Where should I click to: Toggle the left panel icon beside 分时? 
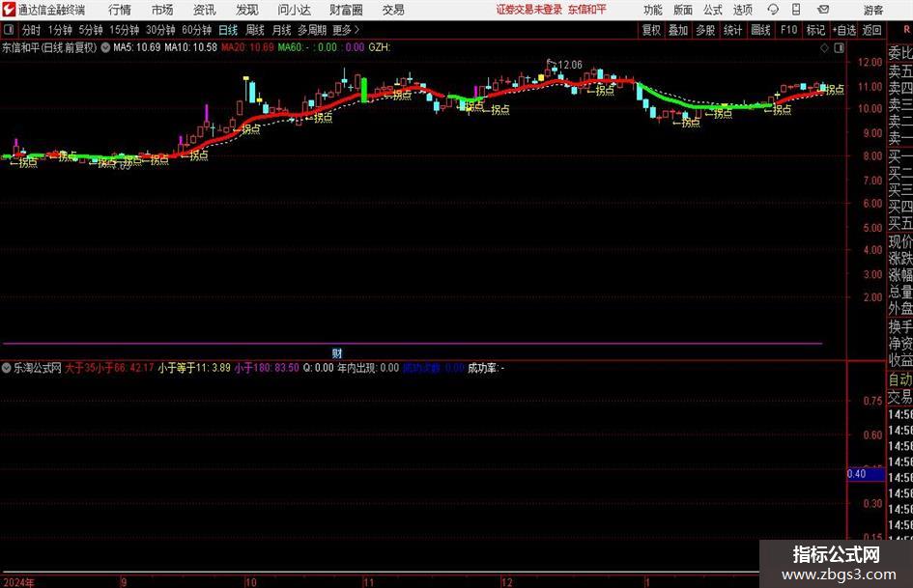[x=9, y=30]
